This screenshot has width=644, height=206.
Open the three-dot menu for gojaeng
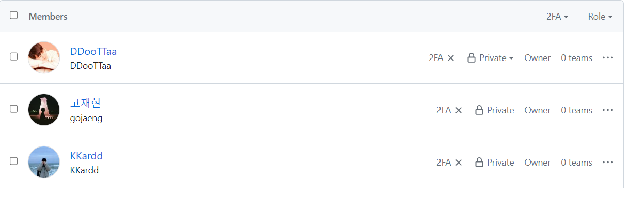pos(608,110)
